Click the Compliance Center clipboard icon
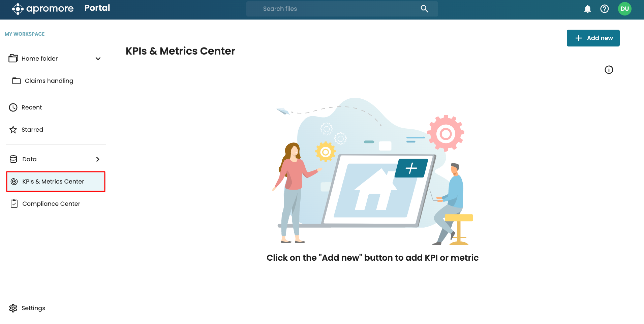The width and height of the screenshot is (644, 324). (14, 204)
